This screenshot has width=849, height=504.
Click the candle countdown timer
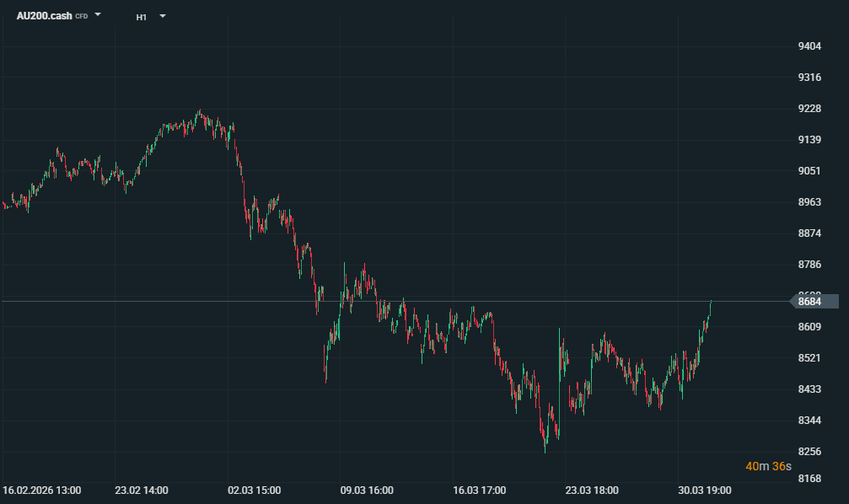(x=768, y=466)
